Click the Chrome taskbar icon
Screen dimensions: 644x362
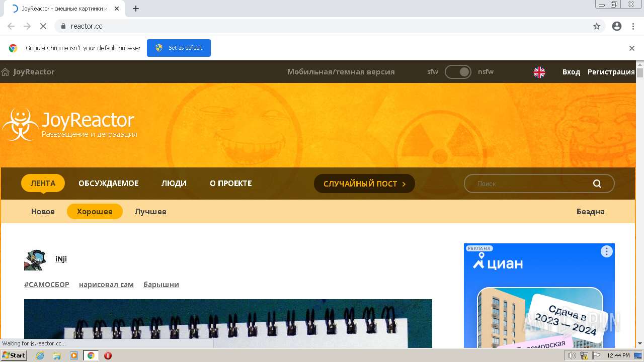pyautogui.click(x=91, y=355)
